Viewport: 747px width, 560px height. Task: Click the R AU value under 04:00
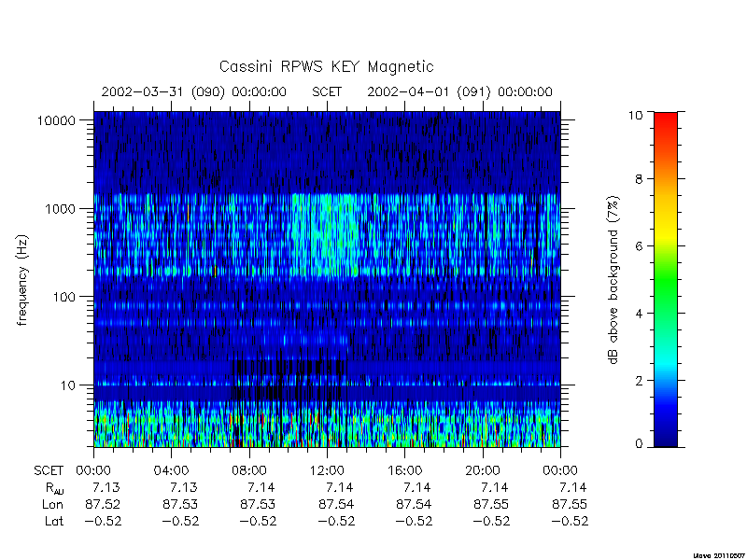(x=183, y=487)
